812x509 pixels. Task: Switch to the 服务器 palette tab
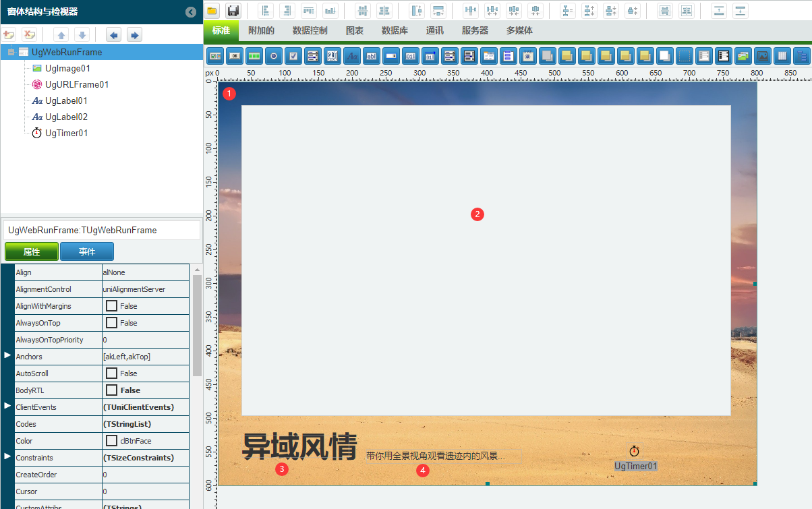[x=475, y=30]
